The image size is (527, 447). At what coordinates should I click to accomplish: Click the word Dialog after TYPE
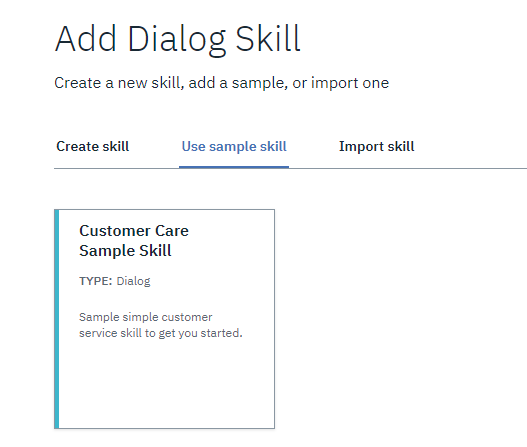(133, 281)
